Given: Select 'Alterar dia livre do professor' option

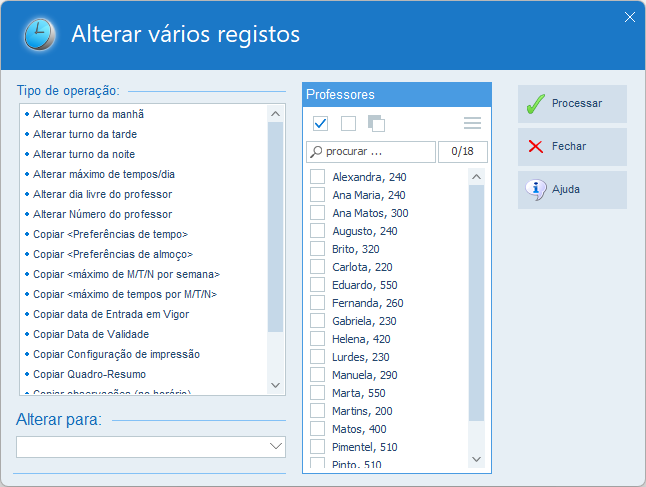Looking at the screenshot, I should pyautogui.click(x=102, y=194).
